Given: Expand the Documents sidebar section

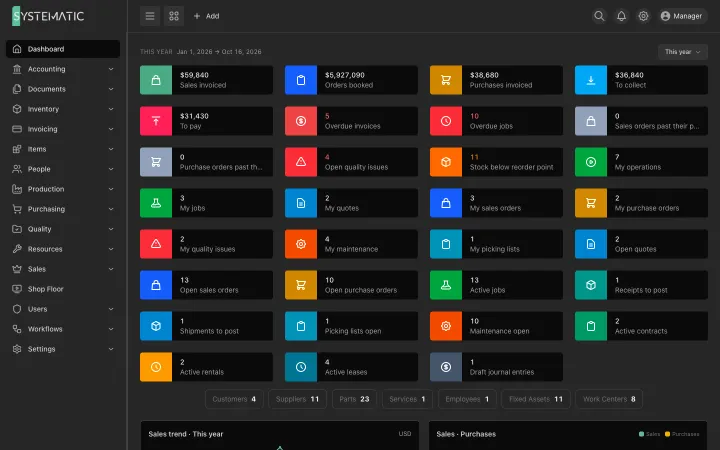Looking at the screenshot, I should click(63, 89).
